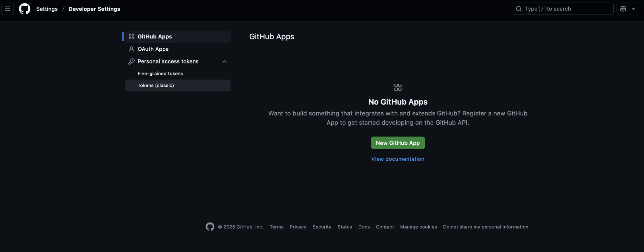
Task: Go to GitHub homepage via Octocat logo
Action: pyautogui.click(x=25, y=9)
